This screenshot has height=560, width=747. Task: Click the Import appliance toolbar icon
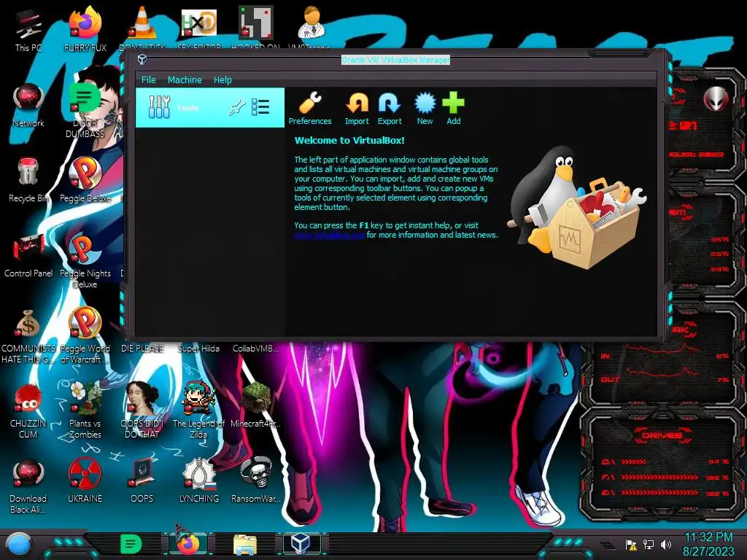[357, 103]
